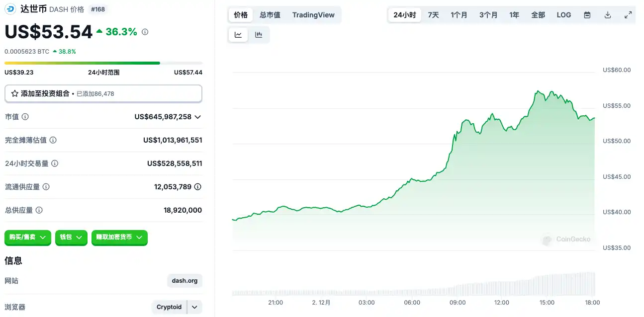Click the info icon beside 市值 label
644x317 pixels.
[25, 117]
